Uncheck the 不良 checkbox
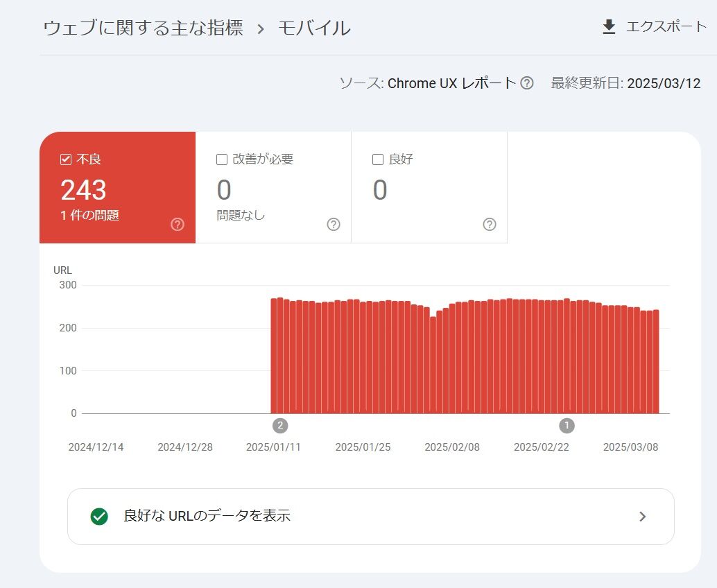The image size is (717, 588). coord(66,159)
